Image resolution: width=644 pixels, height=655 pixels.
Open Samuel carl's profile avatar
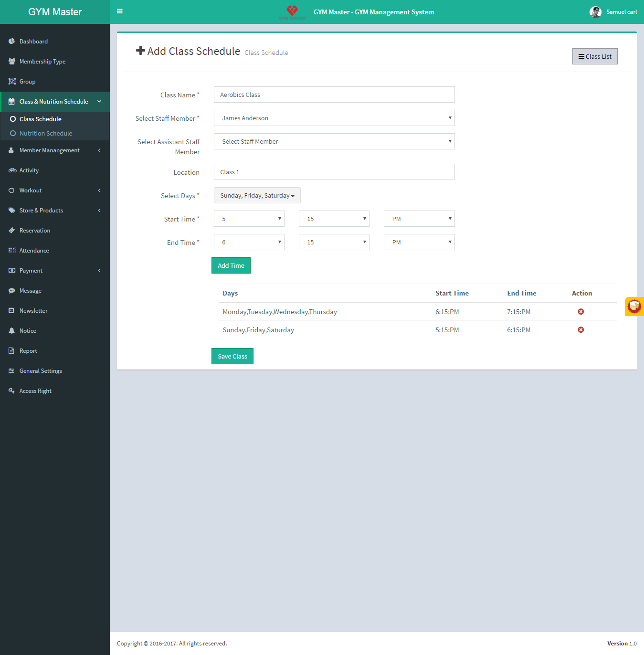point(595,12)
